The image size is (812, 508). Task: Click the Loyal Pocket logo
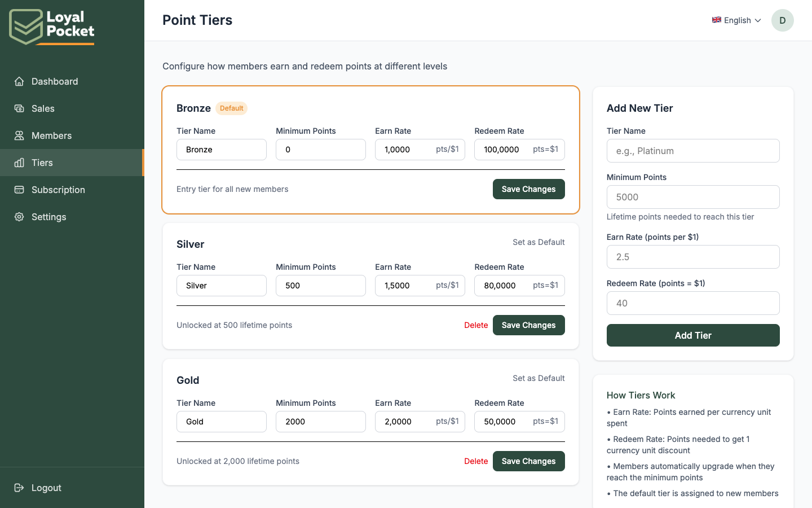point(52,26)
